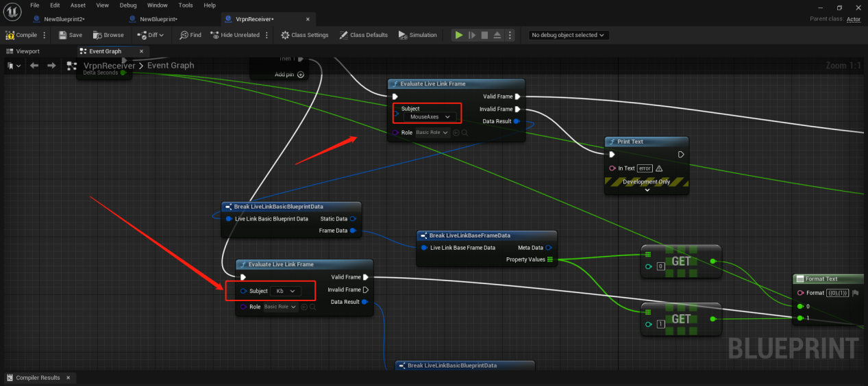Click the Stop simulation square icon
The image size is (868, 386).
[x=484, y=35]
